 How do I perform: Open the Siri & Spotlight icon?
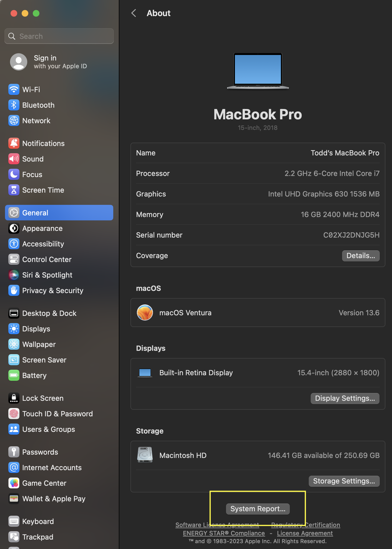[x=14, y=275]
